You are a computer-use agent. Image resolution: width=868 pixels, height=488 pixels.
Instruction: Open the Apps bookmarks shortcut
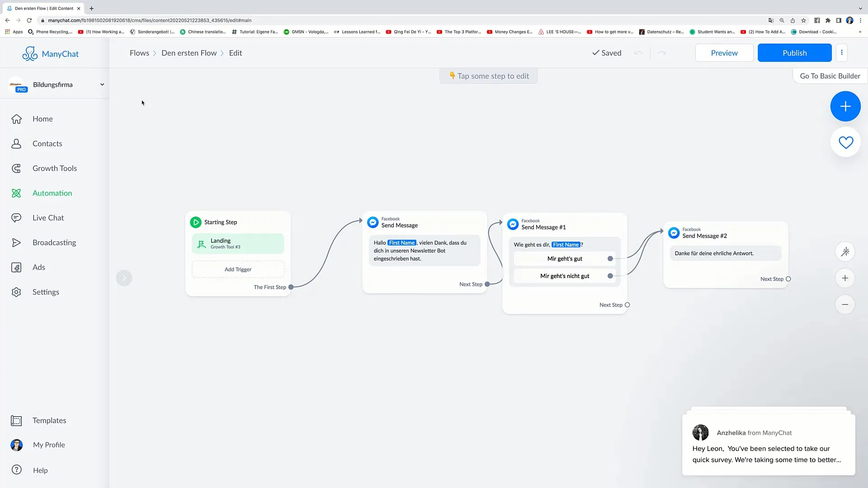coord(14,32)
